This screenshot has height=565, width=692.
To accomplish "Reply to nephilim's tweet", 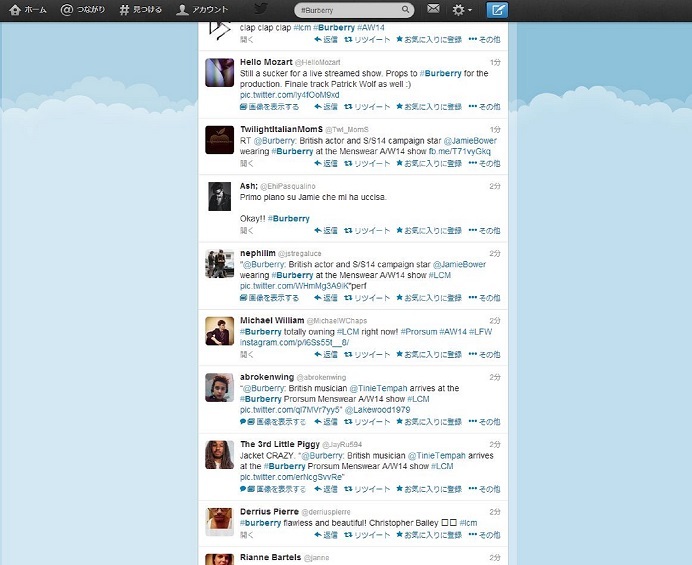I will tap(326, 298).
